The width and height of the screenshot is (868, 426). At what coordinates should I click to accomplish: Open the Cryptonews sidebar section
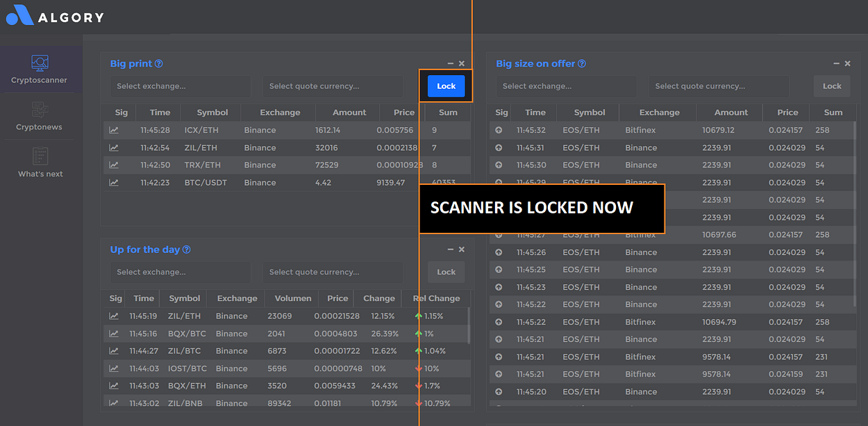40,116
